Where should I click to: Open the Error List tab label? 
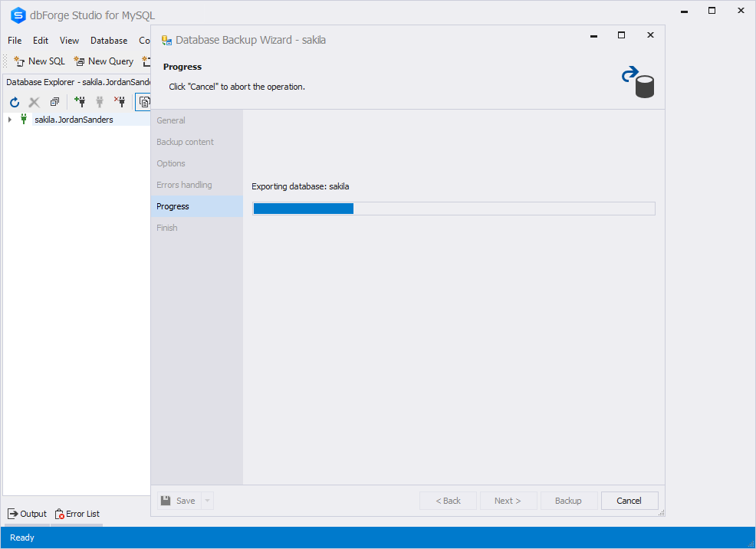click(83, 514)
